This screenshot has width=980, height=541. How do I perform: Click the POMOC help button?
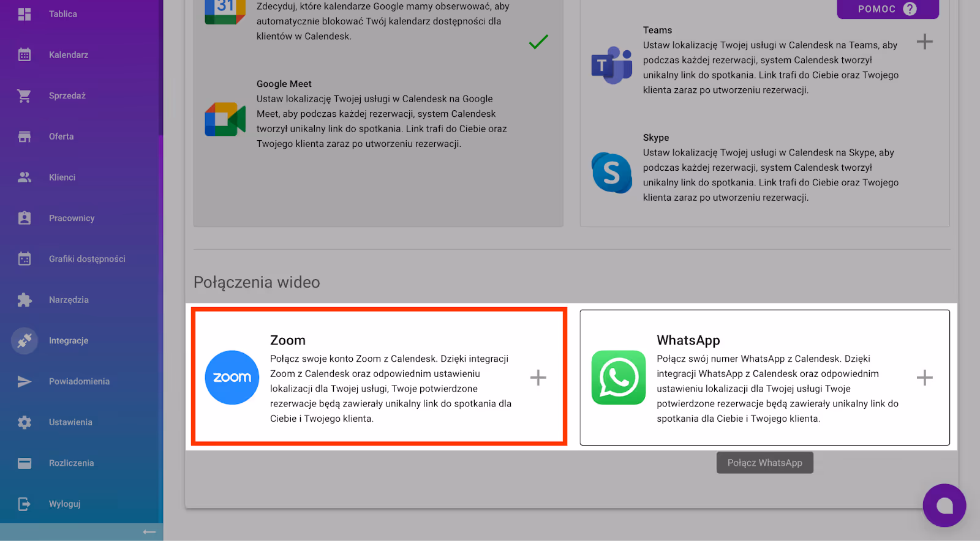[888, 9]
